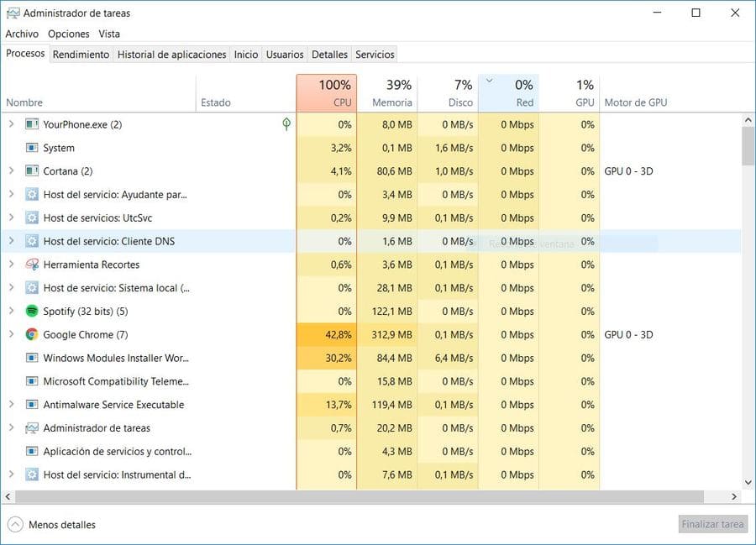Image resolution: width=756 pixels, height=545 pixels.
Task: Expand the Spotify process group
Action: coord(11,312)
